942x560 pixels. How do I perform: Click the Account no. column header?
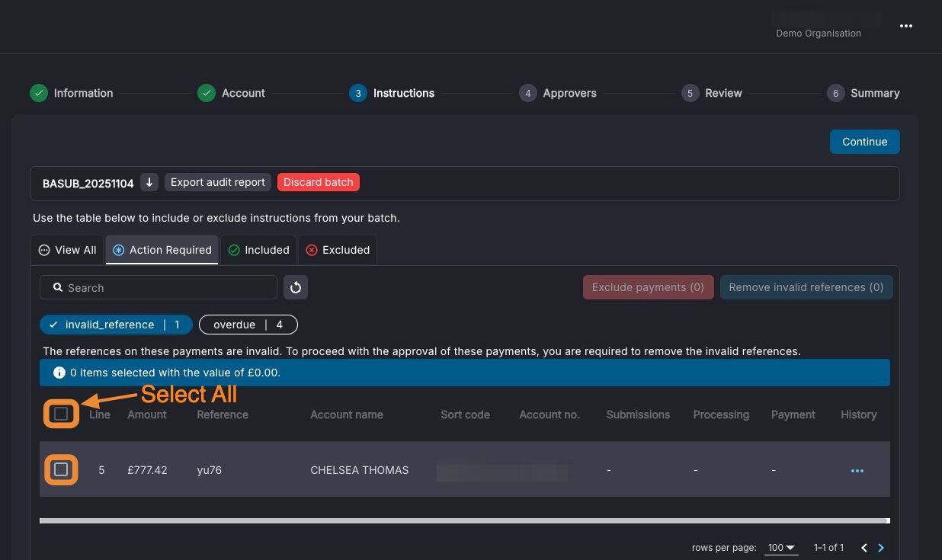[x=549, y=414]
